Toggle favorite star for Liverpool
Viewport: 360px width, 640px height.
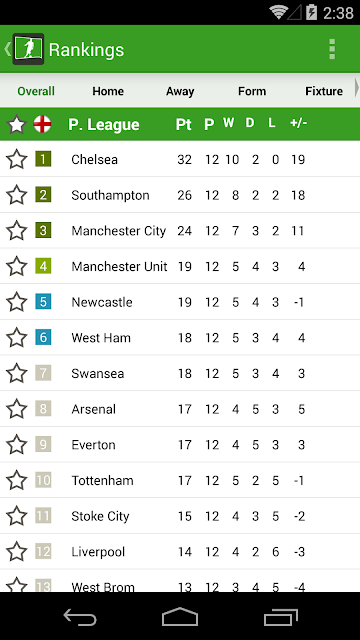pyautogui.click(x=17, y=551)
